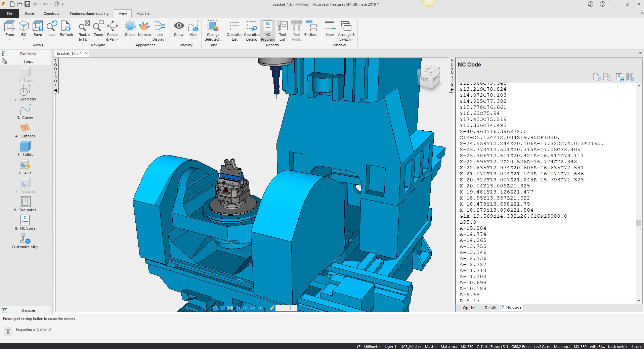The image size is (644, 349).
Task: Click the Curves step icon
Action: pos(25,109)
